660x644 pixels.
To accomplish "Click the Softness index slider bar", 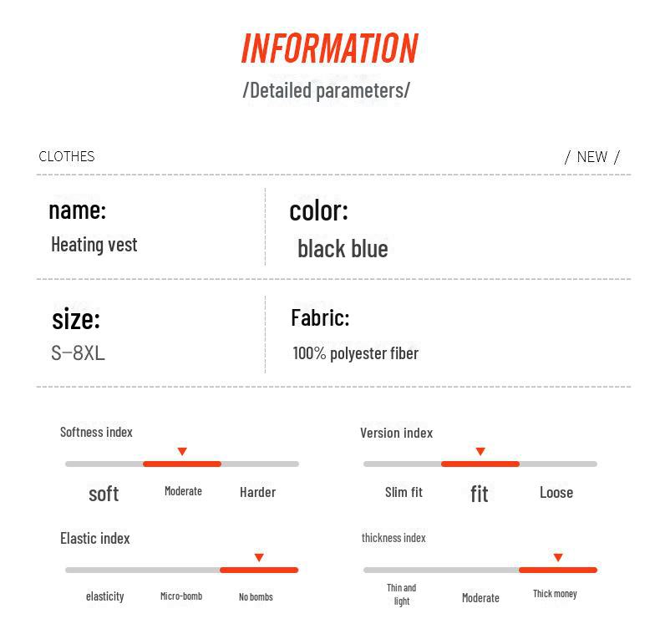I will click(x=182, y=464).
